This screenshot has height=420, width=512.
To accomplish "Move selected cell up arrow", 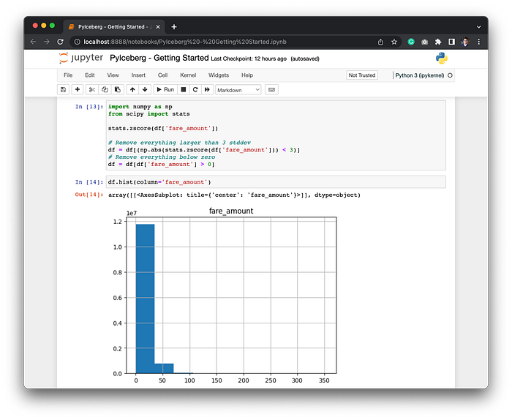I will 132,89.
